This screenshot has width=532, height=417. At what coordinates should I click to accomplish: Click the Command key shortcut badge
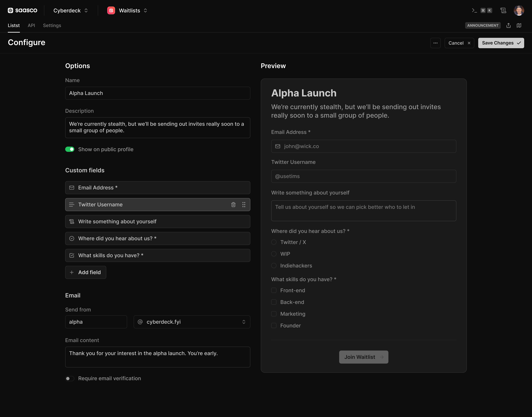(483, 10)
